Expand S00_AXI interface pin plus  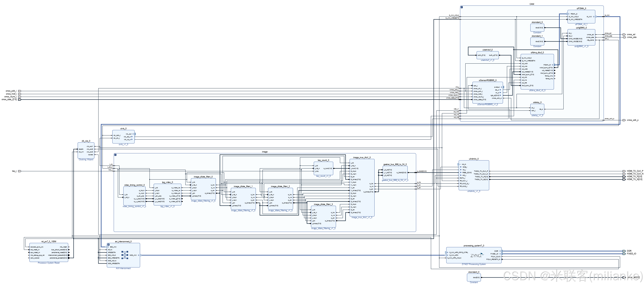click(x=108, y=247)
